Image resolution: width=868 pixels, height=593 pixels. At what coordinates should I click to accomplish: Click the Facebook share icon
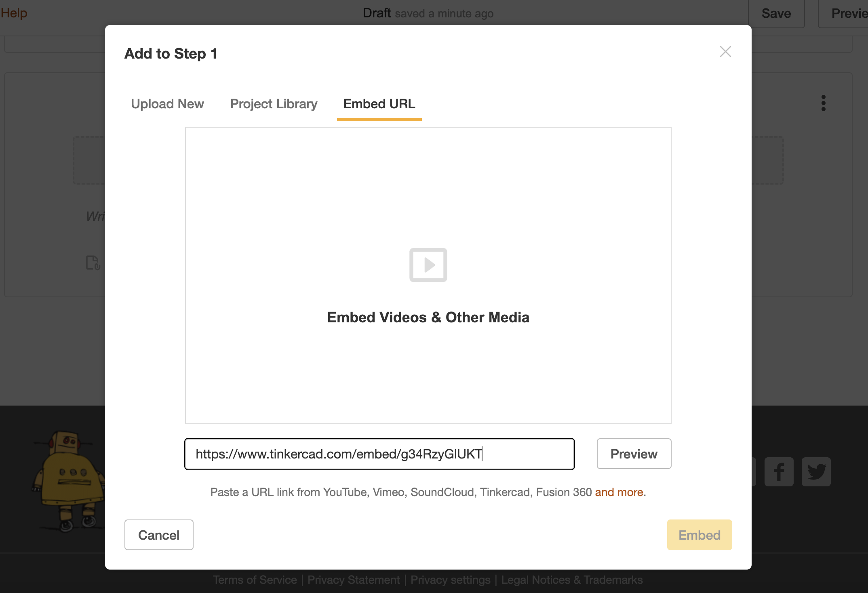pyautogui.click(x=777, y=470)
